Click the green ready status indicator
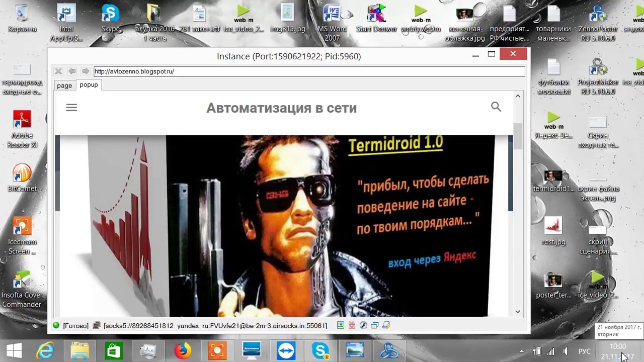 click(56, 326)
